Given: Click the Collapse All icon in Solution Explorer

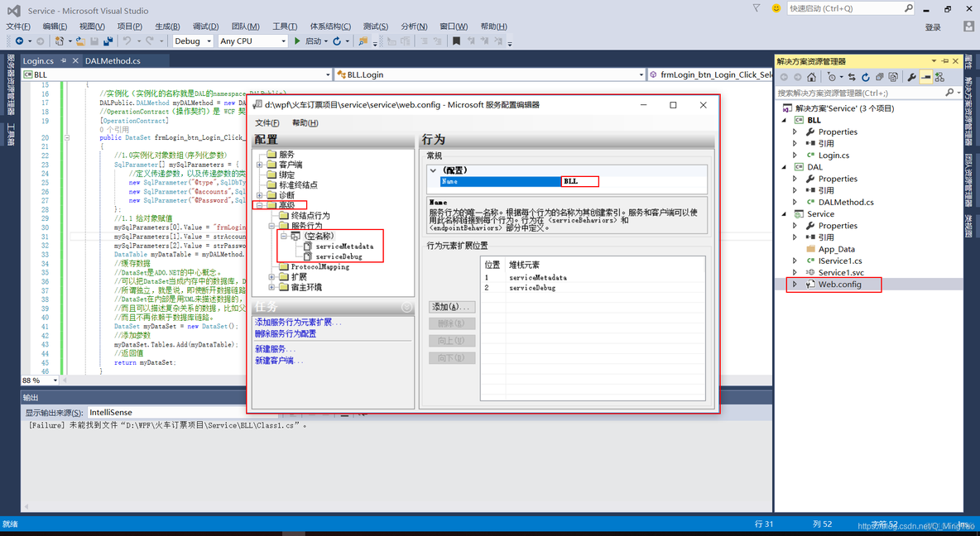Looking at the screenshot, I should 879,78.
